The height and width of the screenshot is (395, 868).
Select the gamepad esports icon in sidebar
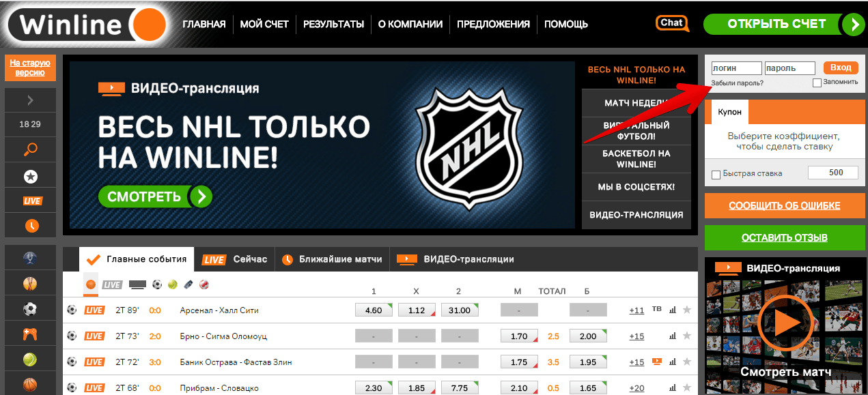(x=30, y=334)
